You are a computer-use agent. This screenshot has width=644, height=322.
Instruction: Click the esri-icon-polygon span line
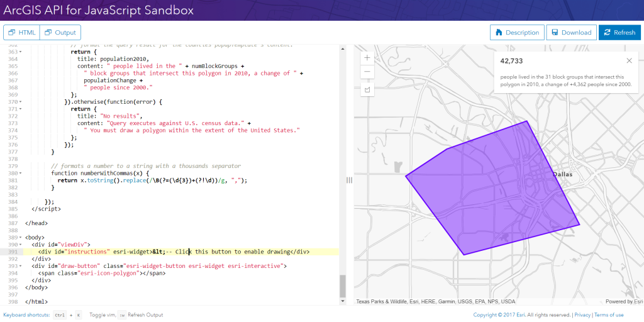point(102,273)
